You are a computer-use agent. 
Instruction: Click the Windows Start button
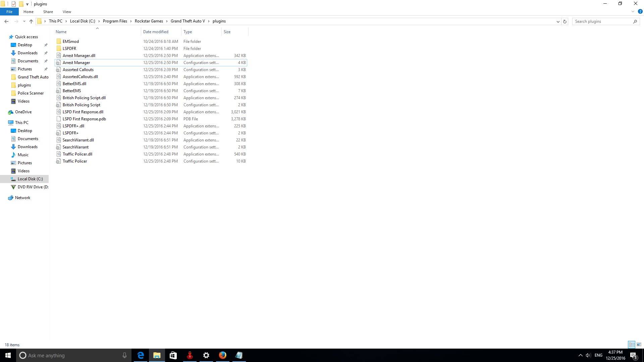8,355
